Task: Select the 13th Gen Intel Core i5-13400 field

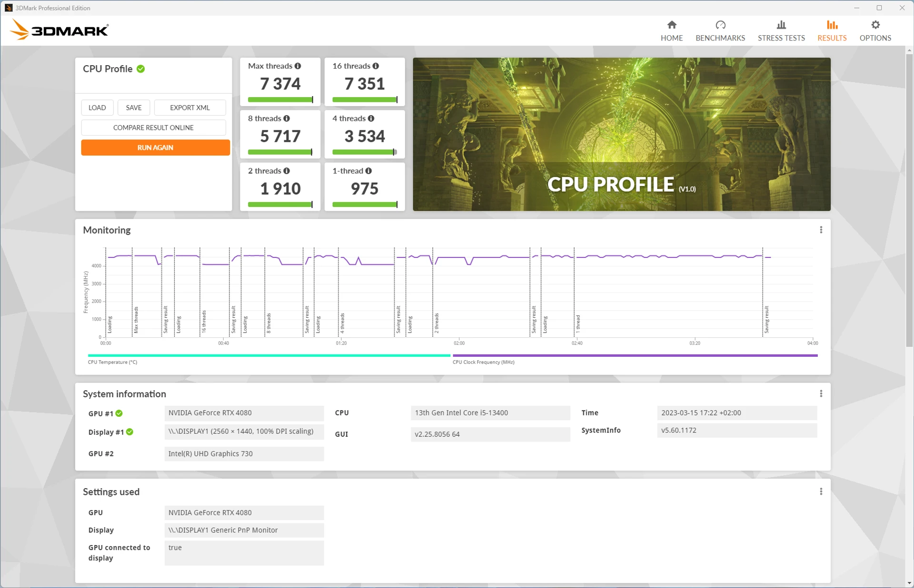Action: pos(490,413)
